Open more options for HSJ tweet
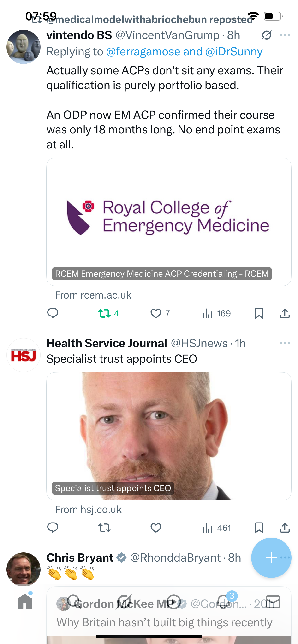 pyautogui.click(x=285, y=343)
